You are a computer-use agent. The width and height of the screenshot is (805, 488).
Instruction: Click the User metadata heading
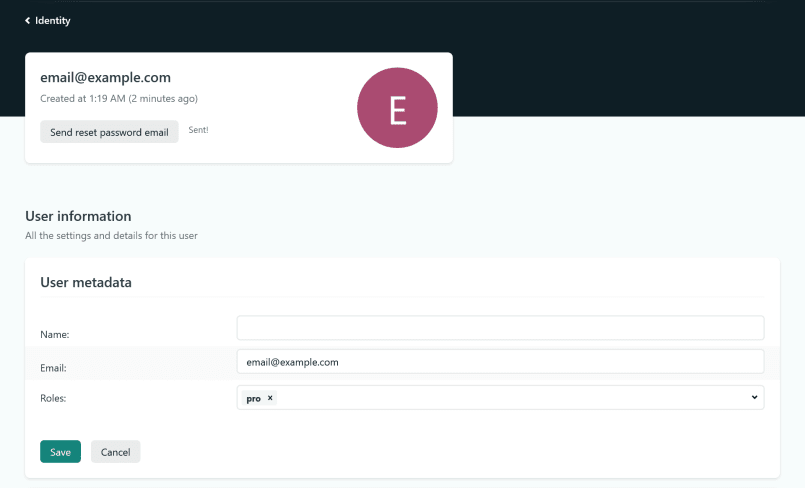(x=86, y=282)
